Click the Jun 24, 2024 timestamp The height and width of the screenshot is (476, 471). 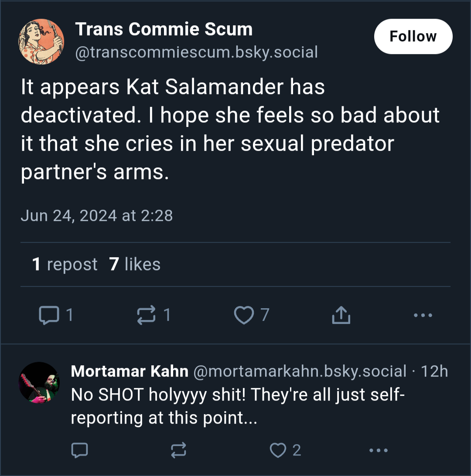[x=96, y=215]
